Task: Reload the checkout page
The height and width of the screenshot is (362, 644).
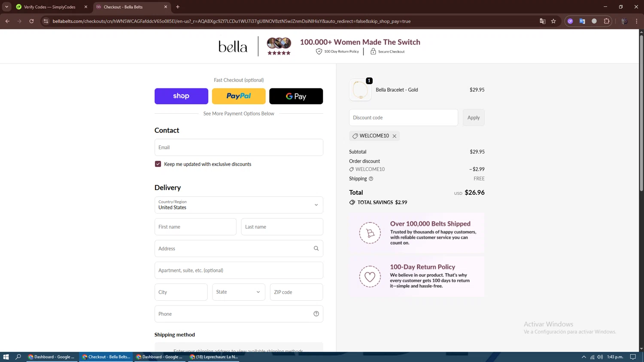Action: pyautogui.click(x=32, y=21)
